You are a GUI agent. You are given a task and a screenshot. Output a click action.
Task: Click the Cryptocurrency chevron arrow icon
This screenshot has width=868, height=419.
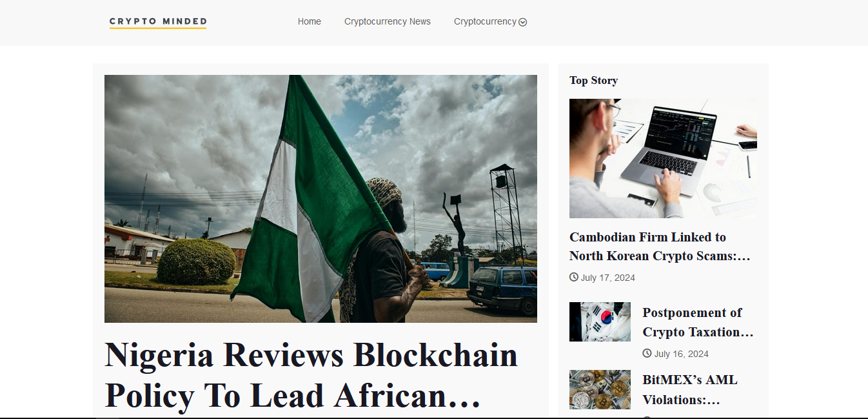click(x=523, y=22)
